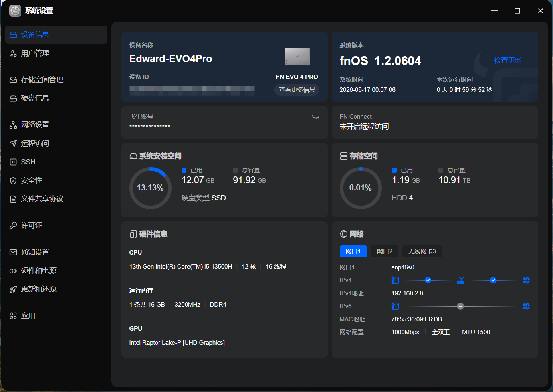
Task: Click the FN EVO 4 PRO device thumbnail
Action: [x=297, y=57]
